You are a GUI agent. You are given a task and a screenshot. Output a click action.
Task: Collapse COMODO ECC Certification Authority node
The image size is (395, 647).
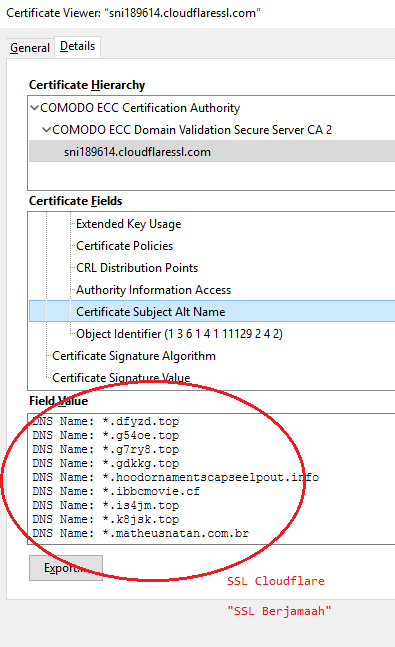35,108
